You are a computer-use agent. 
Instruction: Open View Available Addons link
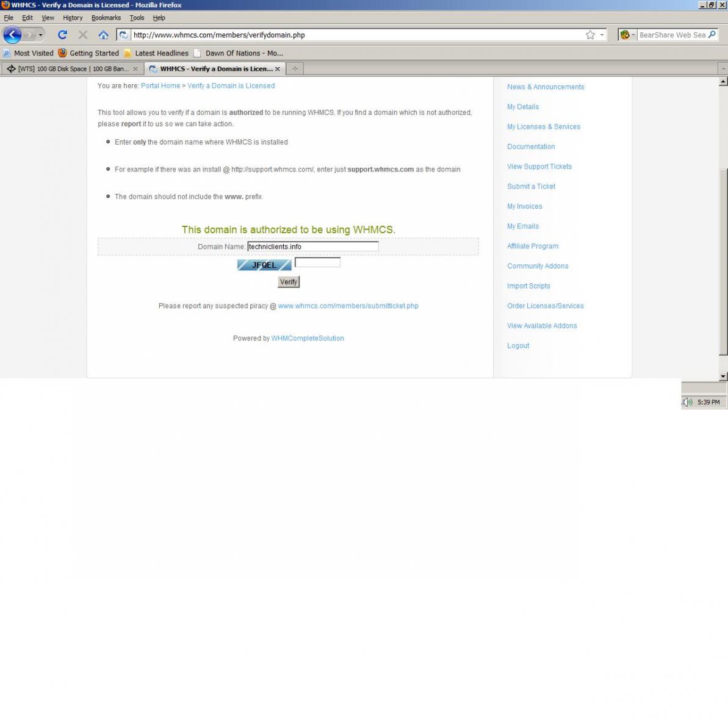[542, 326]
